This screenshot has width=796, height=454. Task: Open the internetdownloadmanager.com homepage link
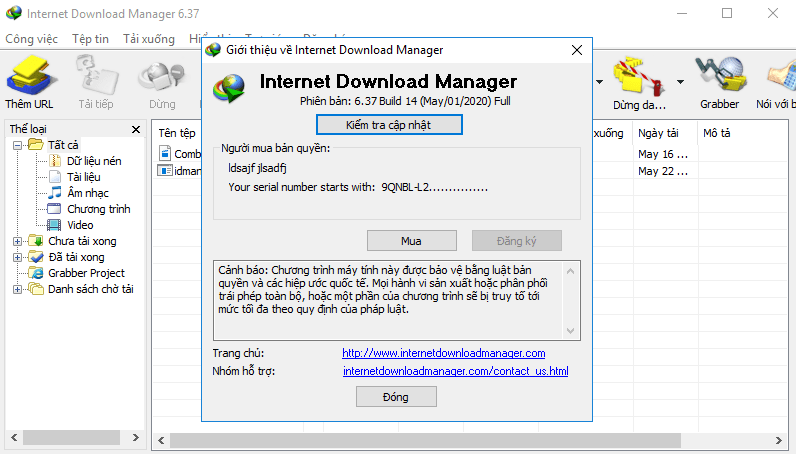(x=443, y=353)
